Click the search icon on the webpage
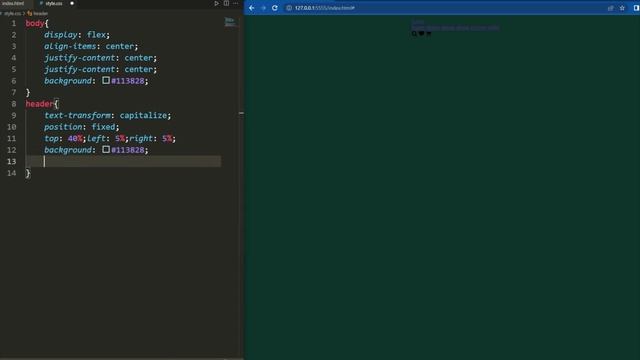 414,34
